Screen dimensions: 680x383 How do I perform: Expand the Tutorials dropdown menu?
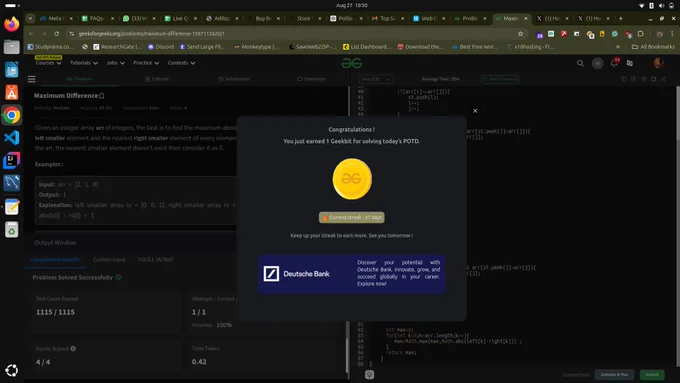[84, 63]
